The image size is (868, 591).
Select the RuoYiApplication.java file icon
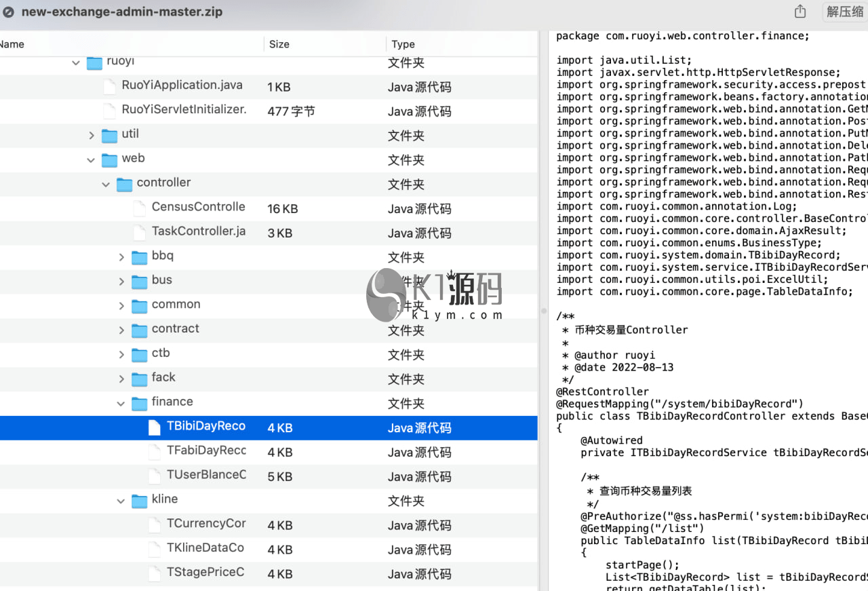coord(109,87)
